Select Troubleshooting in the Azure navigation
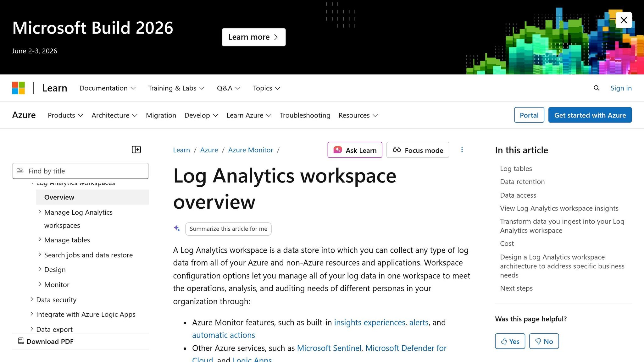The image size is (644, 362). coord(304,115)
